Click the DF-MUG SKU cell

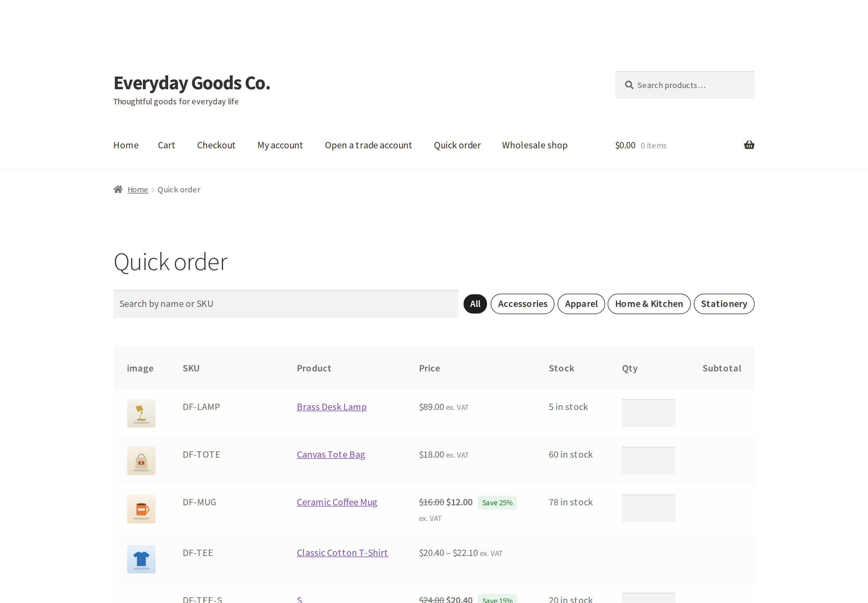click(x=200, y=502)
